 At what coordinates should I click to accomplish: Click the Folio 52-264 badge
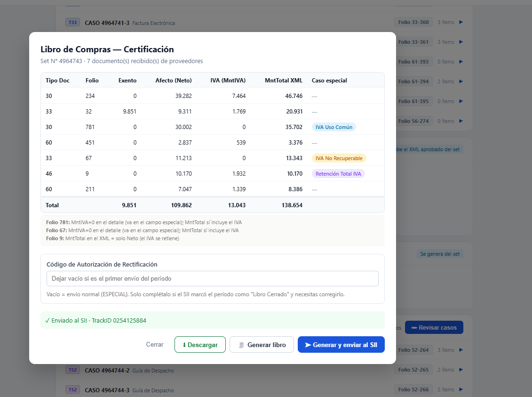[413, 350]
